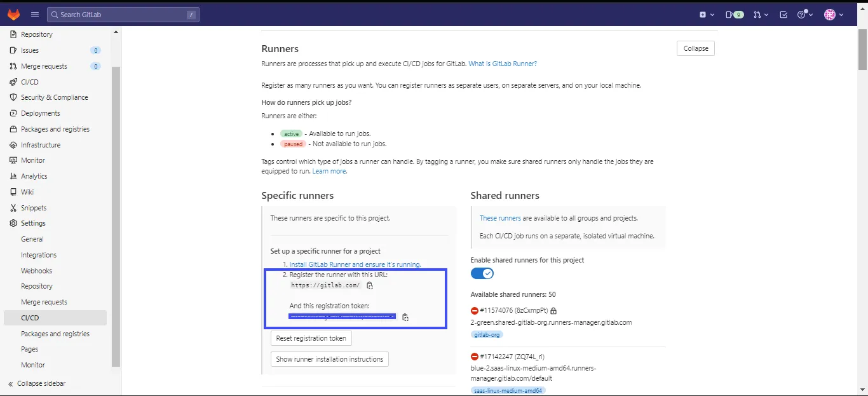Collapse the Runners section
This screenshot has width=868, height=396.
(696, 48)
